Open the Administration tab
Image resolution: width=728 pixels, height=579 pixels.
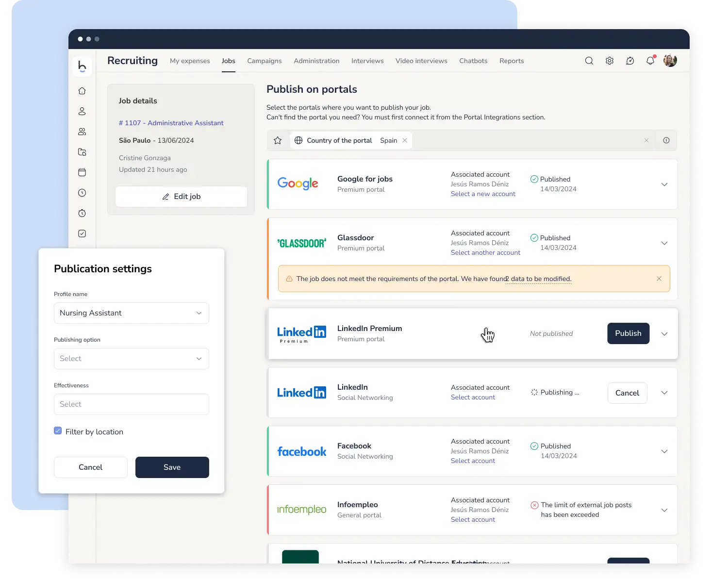pos(316,61)
